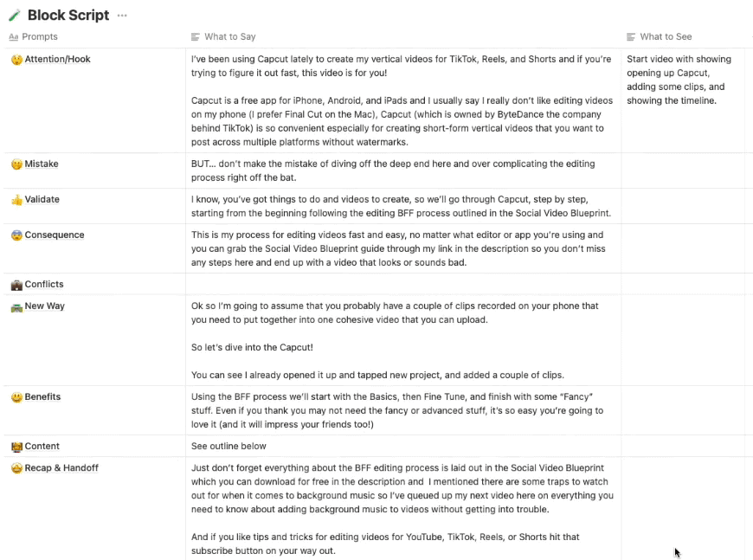753x560 pixels.
Task: Click the smiley icon beside Benefits
Action: point(16,397)
